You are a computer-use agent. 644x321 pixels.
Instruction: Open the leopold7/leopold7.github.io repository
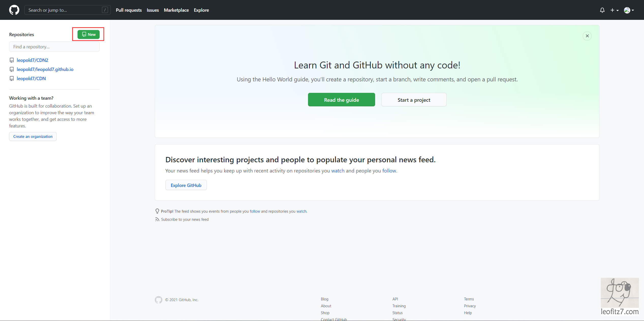click(45, 69)
